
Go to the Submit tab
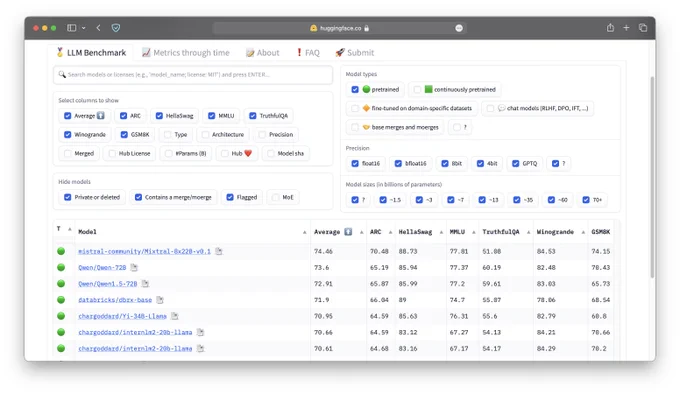tap(354, 52)
